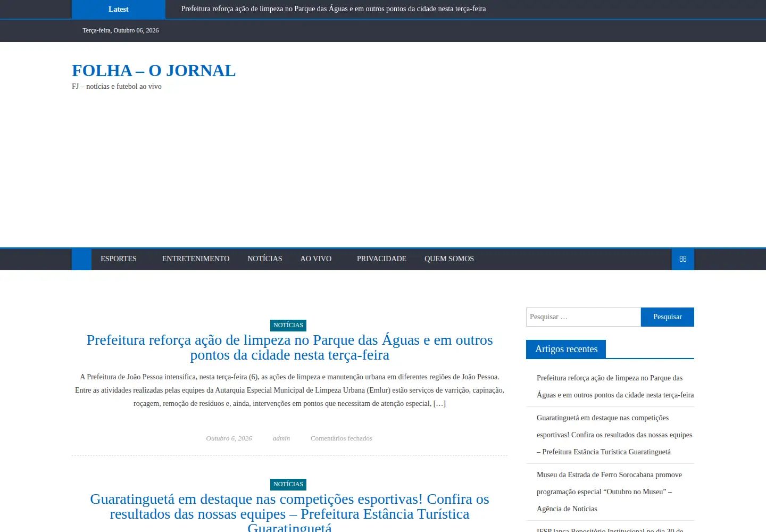Click the NOTÍCIAS tag above the Guaratinguetá article
The height and width of the screenshot is (532, 766).
point(288,484)
